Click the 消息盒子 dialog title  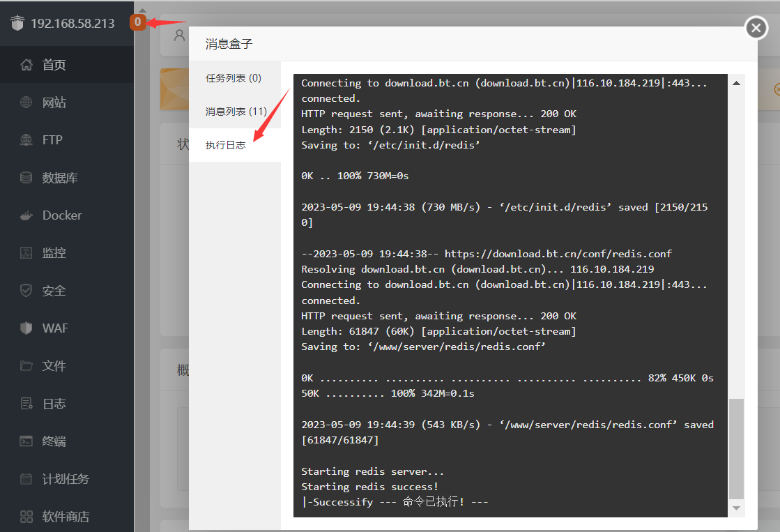point(229,44)
